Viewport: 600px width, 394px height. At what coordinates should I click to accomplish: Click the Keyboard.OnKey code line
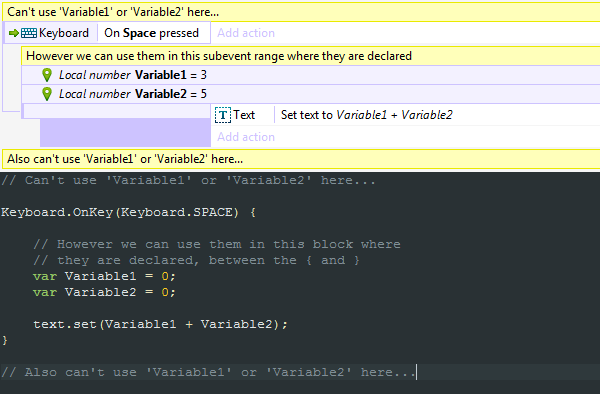[129, 212]
